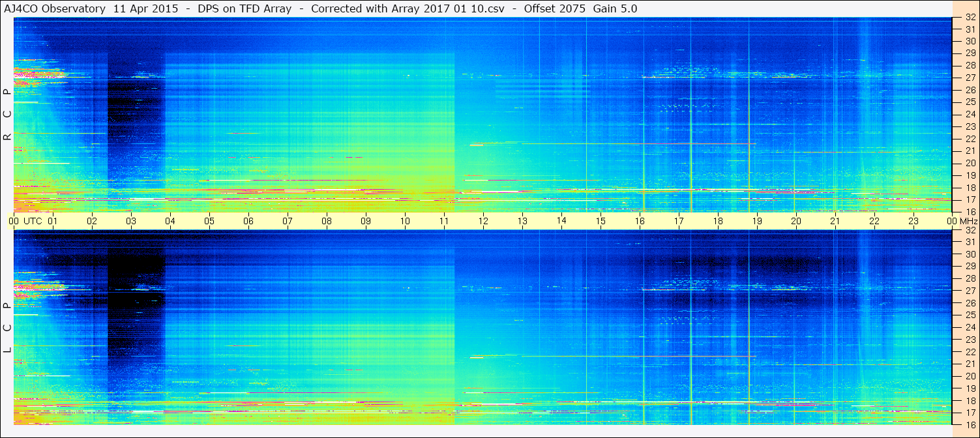Select the 14 hour marker
The height and width of the screenshot is (438, 980).
tap(561, 220)
